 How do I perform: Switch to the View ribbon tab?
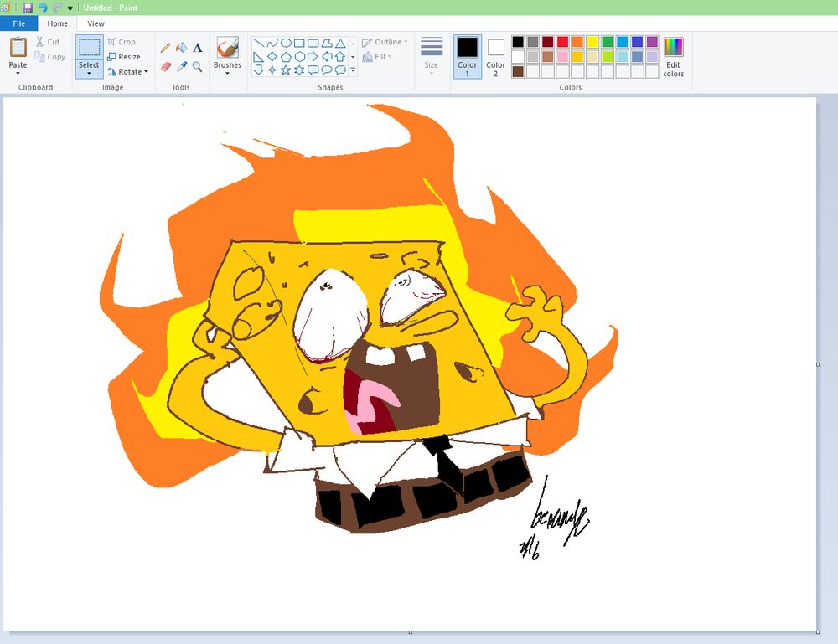(x=96, y=23)
